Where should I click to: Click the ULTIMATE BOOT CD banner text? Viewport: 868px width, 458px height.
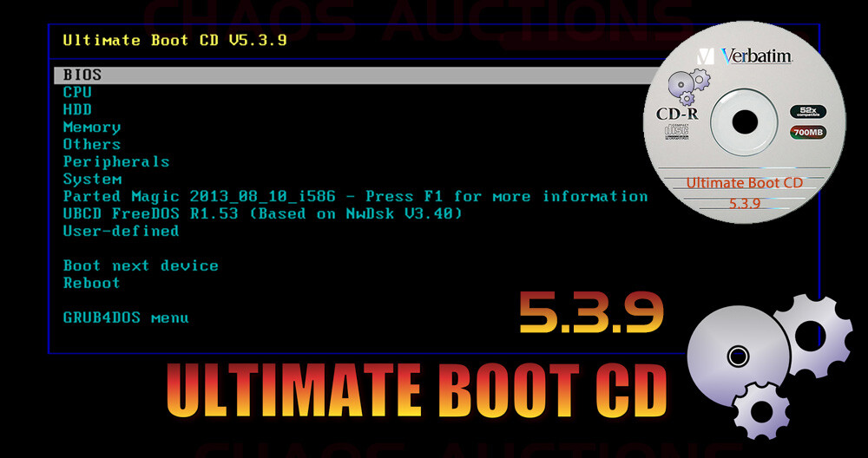pyautogui.click(x=417, y=391)
